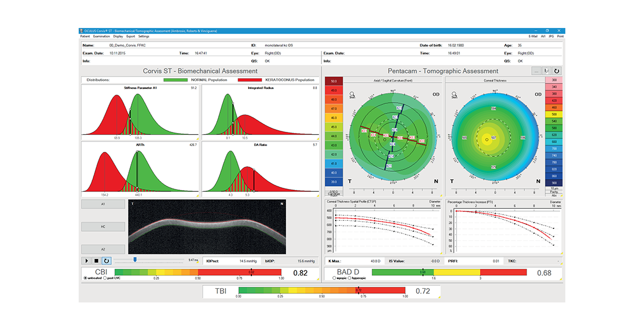The height and width of the screenshot is (331, 644).
Task: Click the Corvis exam date 10.11.2015
Action: [117, 53]
